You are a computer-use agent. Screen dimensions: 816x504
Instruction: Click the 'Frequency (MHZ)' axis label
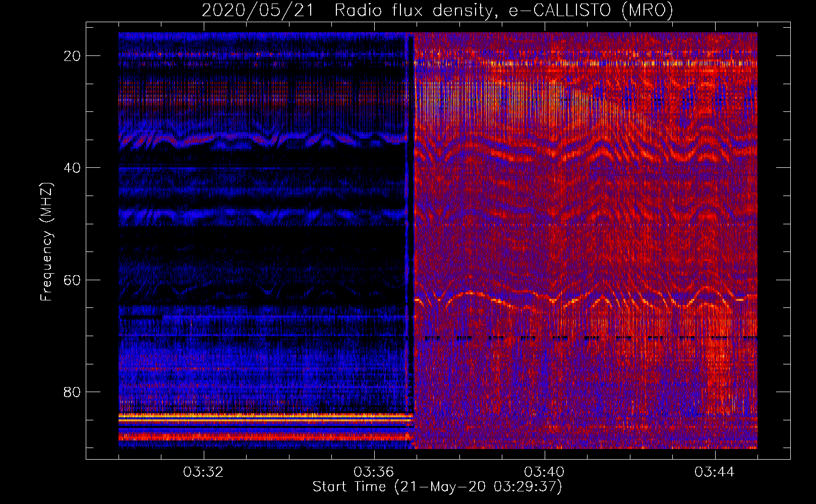[x=46, y=242]
